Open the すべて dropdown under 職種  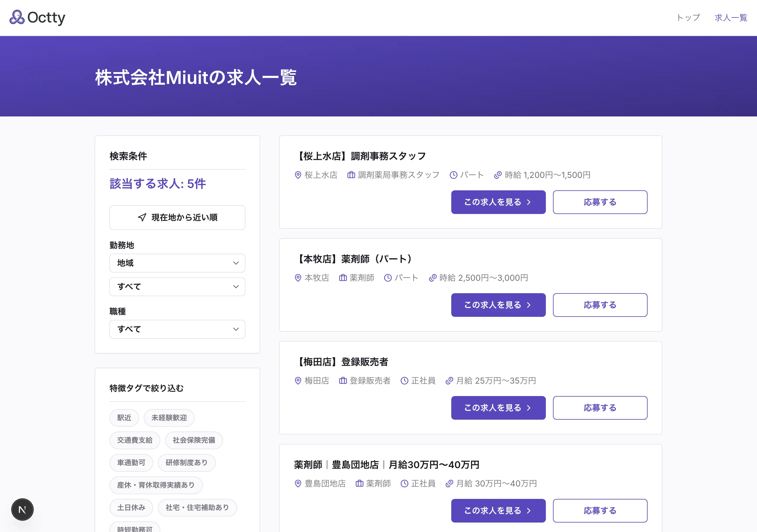[x=177, y=329]
